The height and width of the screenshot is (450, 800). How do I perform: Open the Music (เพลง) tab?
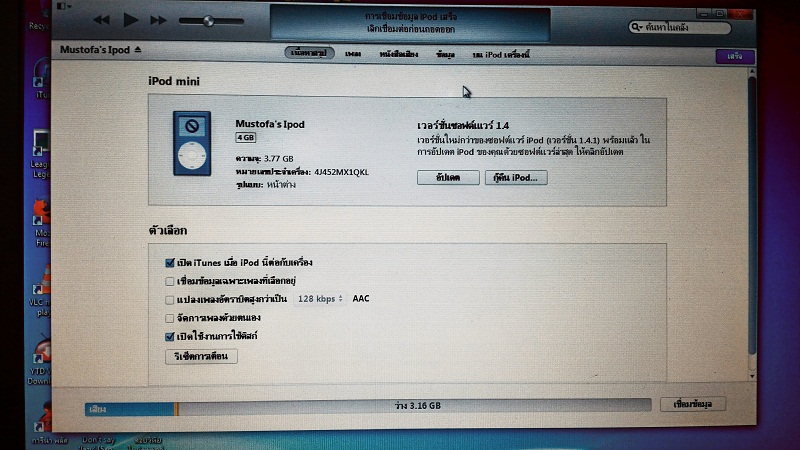(353, 54)
